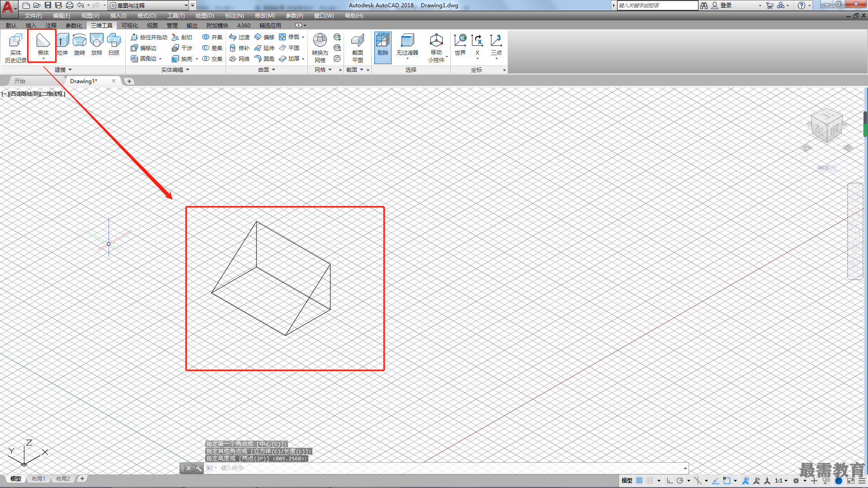Click the ViewCube in the drawing area
868x488 pixels.
click(827, 127)
